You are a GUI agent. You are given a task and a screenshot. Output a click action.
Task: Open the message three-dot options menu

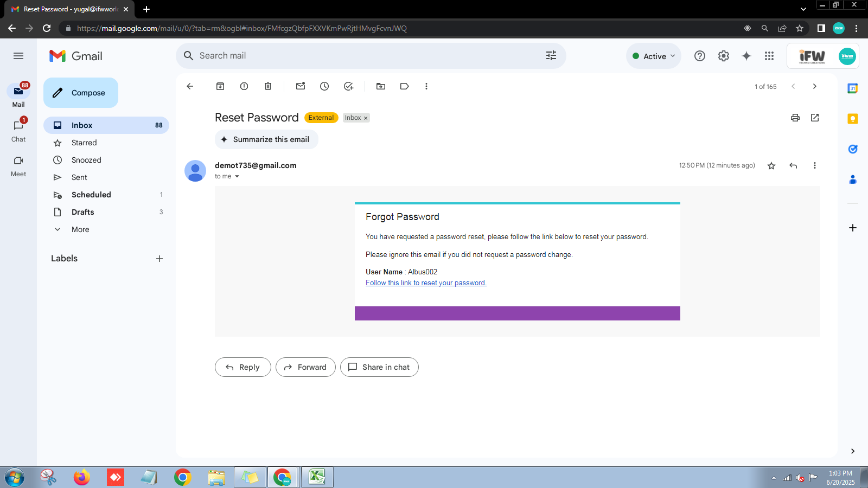(x=815, y=166)
